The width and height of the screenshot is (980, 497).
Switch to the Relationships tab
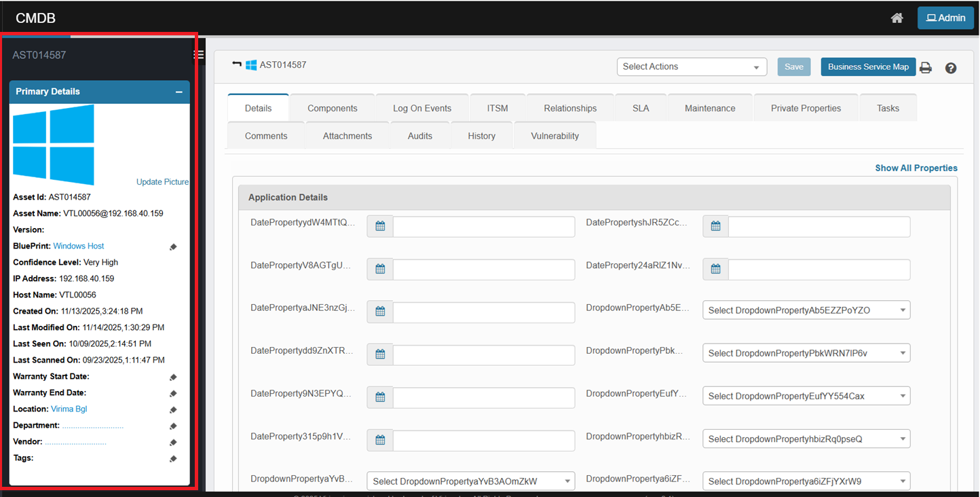click(570, 108)
